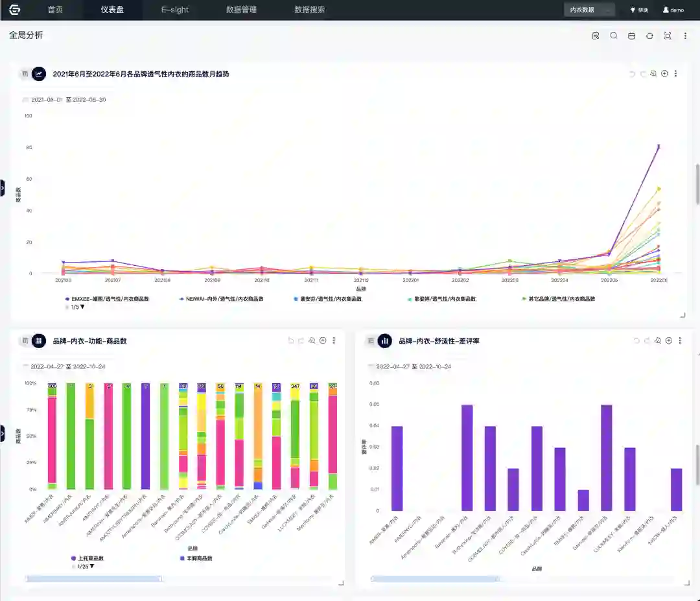Click the zoom-in plus icon on trend chart
Viewport: 700px width, 601px height.
(665, 74)
